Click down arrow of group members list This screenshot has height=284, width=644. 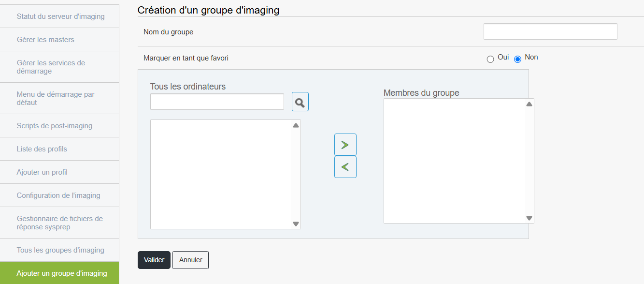tap(529, 218)
